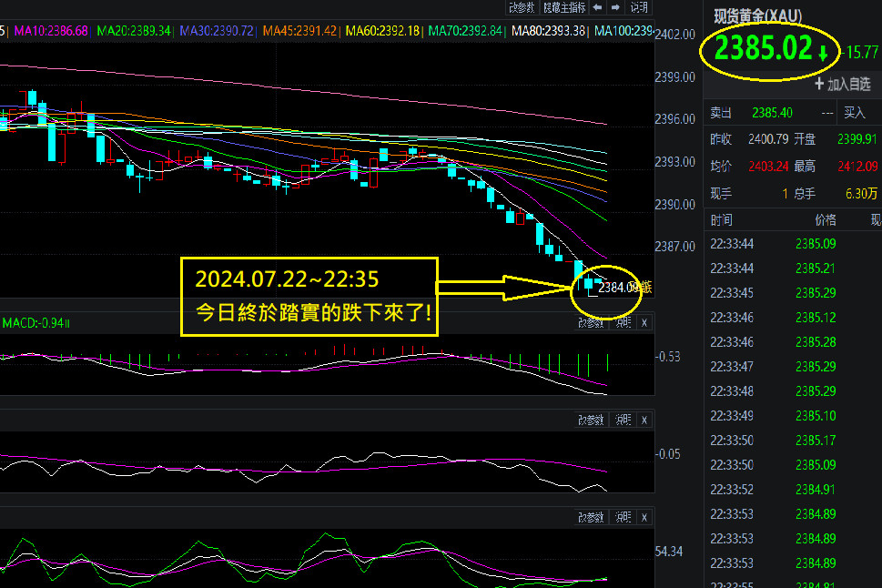
Task: Click the 价格 column header
Action: [825, 220]
